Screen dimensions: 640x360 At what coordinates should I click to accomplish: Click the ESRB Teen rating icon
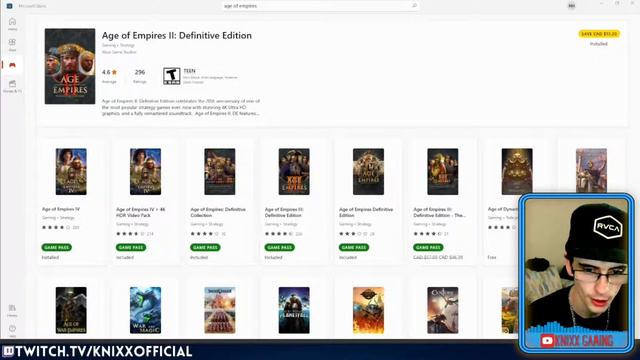(171, 76)
